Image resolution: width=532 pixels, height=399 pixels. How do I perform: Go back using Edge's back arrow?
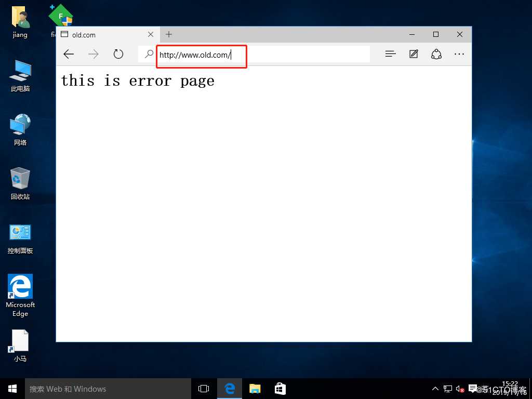(69, 54)
